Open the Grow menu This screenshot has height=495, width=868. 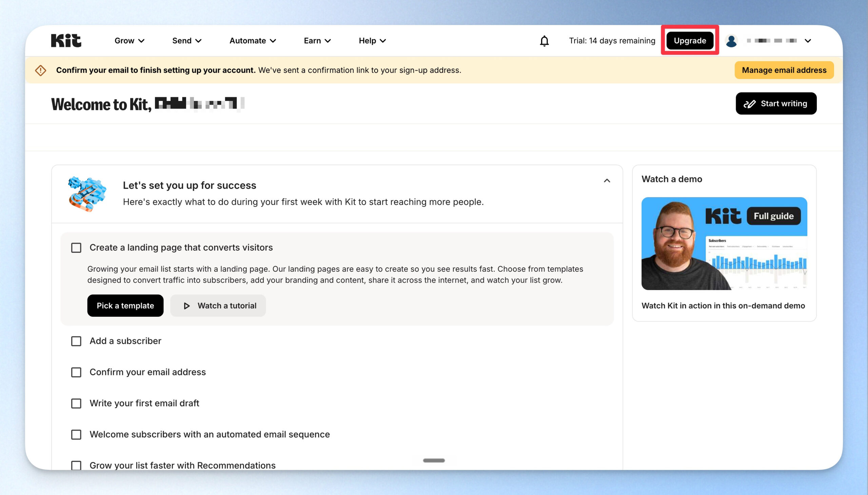129,41
